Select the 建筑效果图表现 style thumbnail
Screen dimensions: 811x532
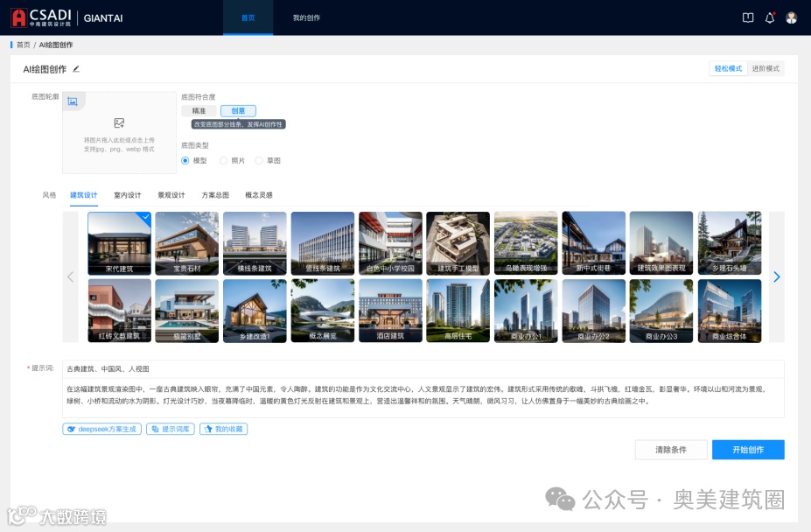(661, 243)
